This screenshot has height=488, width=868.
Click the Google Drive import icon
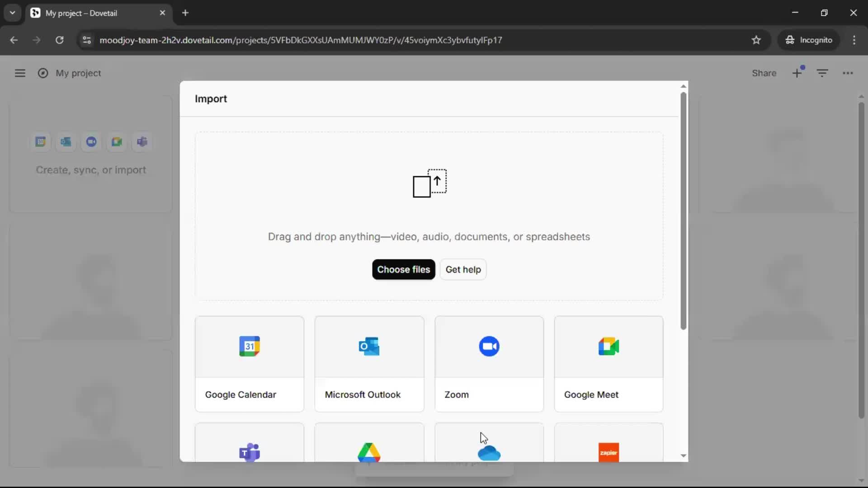(x=369, y=452)
